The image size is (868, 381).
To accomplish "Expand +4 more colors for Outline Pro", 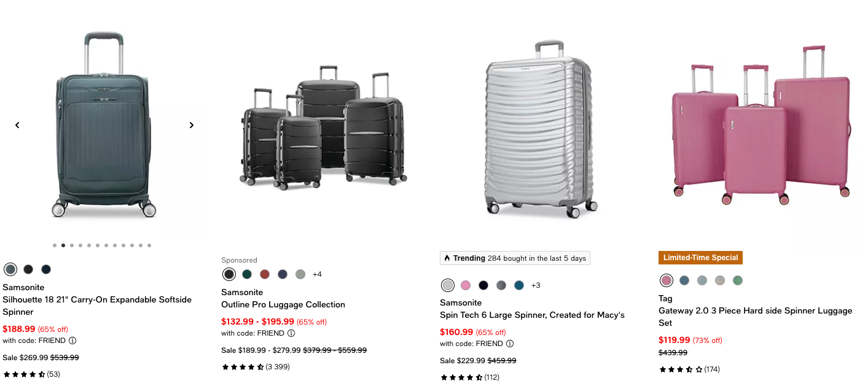I will 317,274.
